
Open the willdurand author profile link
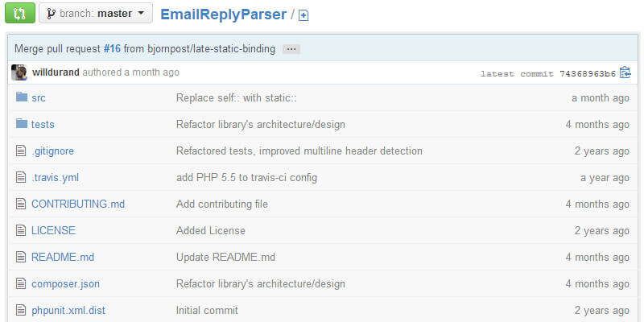coord(56,72)
